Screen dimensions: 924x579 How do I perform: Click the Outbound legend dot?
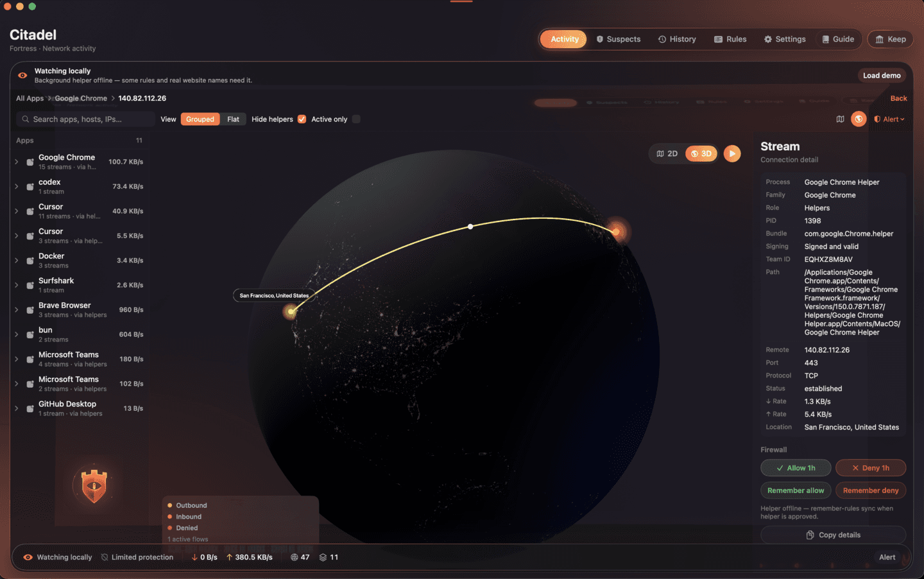click(170, 505)
